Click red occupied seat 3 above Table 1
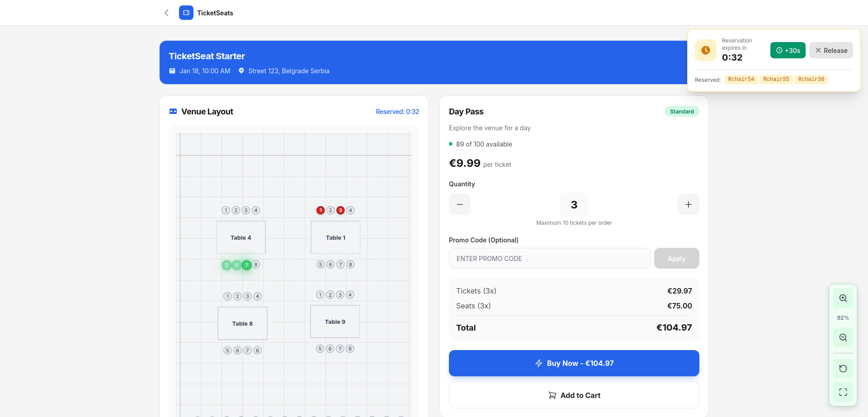 [x=340, y=210]
